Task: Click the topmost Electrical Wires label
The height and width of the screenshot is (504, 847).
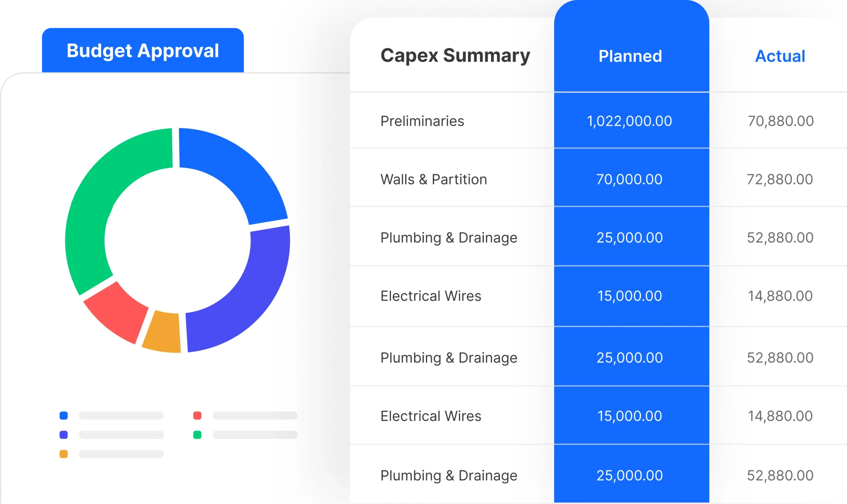Action: click(431, 296)
